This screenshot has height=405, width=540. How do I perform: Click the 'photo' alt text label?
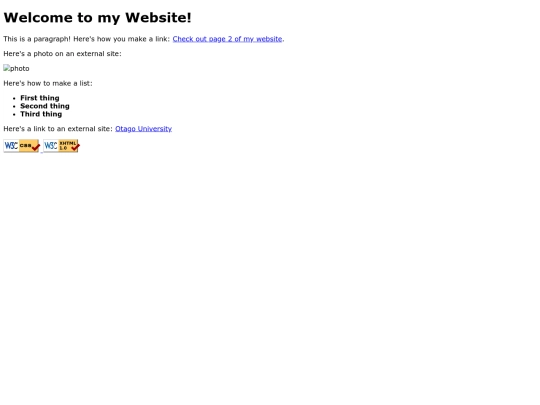tap(20, 69)
